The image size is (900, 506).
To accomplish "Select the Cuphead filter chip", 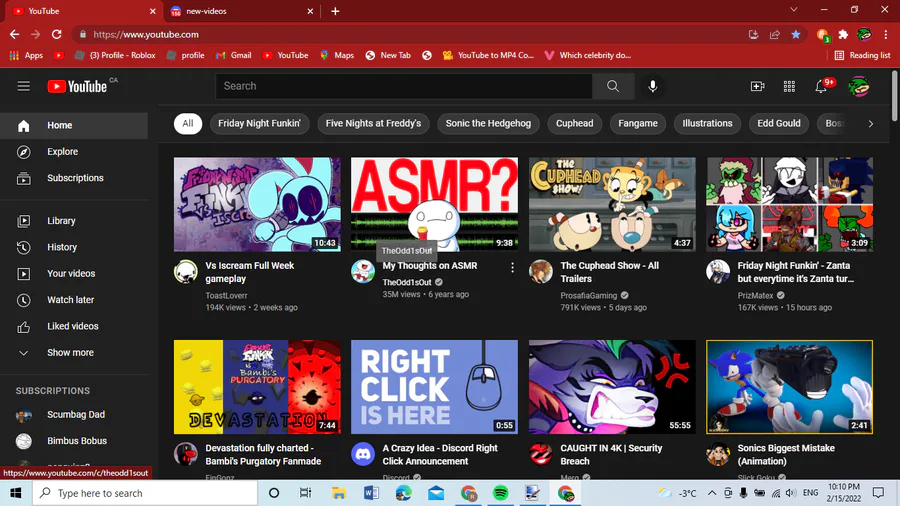I will click(x=575, y=123).
